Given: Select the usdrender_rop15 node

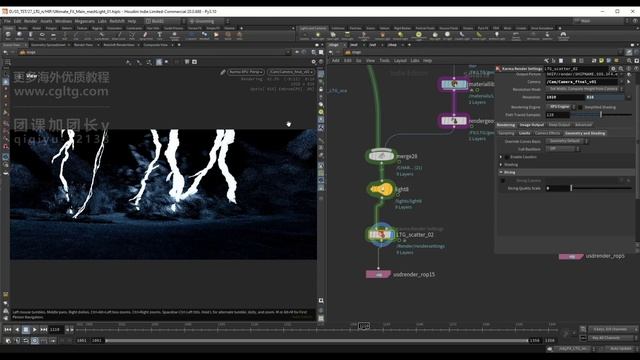Looking at the screenshot, I should click(378, 275).
